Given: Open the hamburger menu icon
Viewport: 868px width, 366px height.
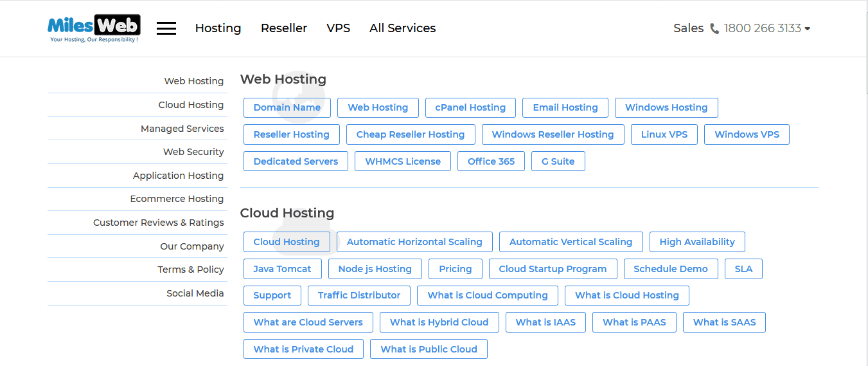Looking at the screenshot, I should (166, 28).
